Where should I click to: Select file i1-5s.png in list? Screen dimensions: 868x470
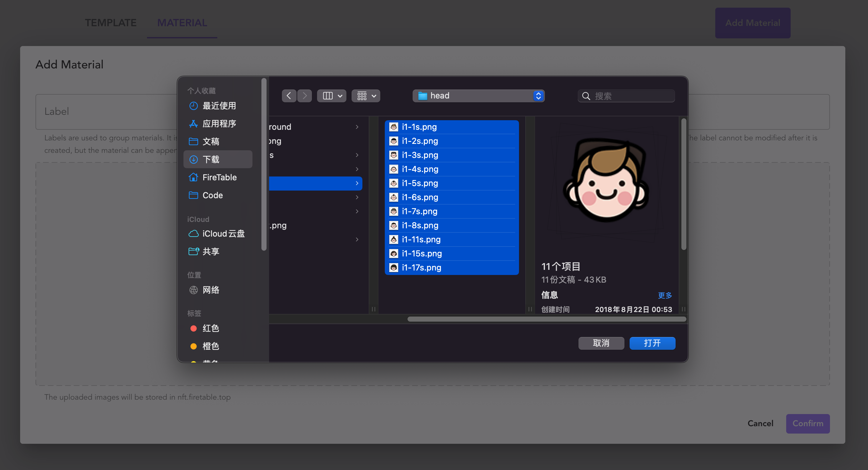pyautogui.click(x=420, y=183)
